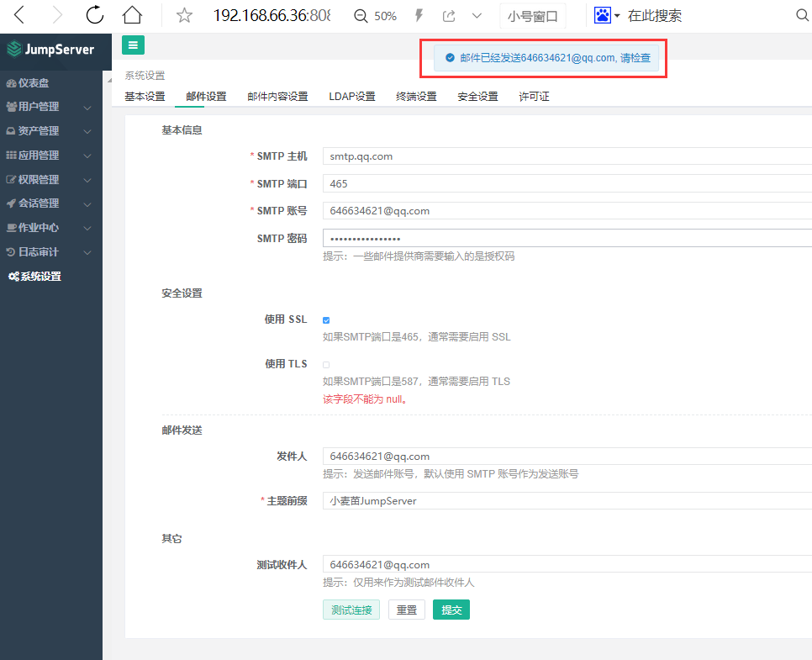This screenshot has width=812, height=660.
Task: Open zoom magnifier showing 50%
Action: tap(375, 16)
